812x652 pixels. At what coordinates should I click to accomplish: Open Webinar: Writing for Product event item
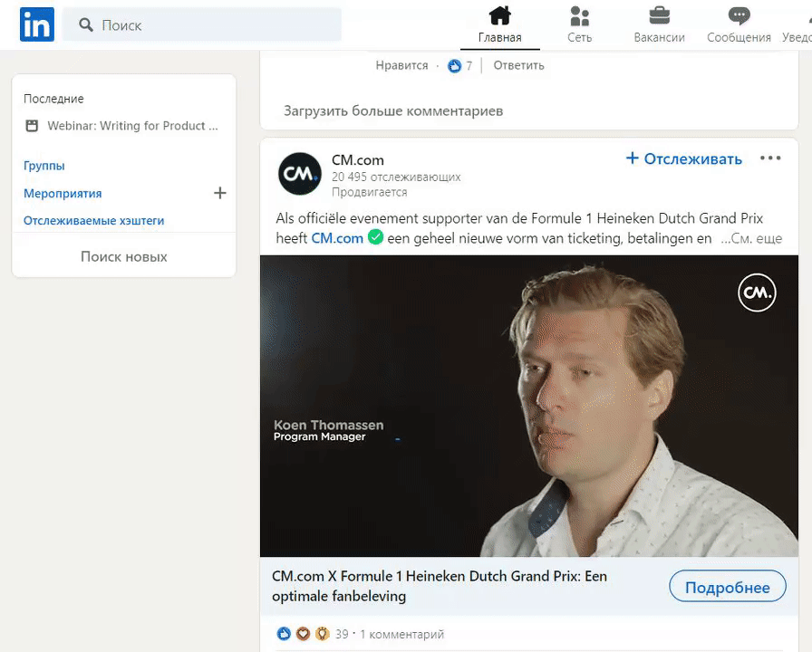(132, 126)
